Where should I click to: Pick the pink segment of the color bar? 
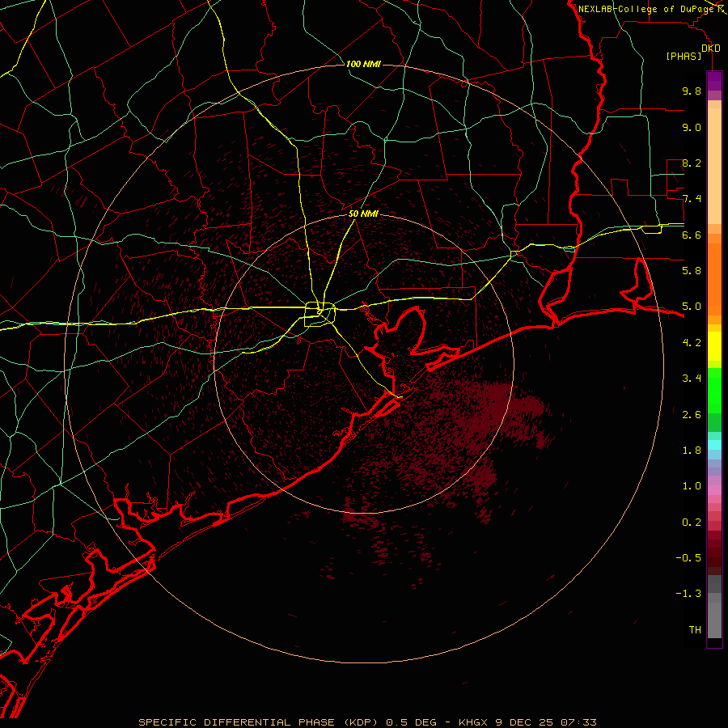tap(714, 490)
